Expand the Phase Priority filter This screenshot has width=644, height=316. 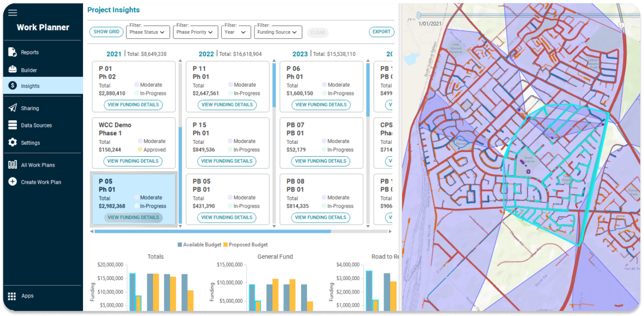click(195, 32)
